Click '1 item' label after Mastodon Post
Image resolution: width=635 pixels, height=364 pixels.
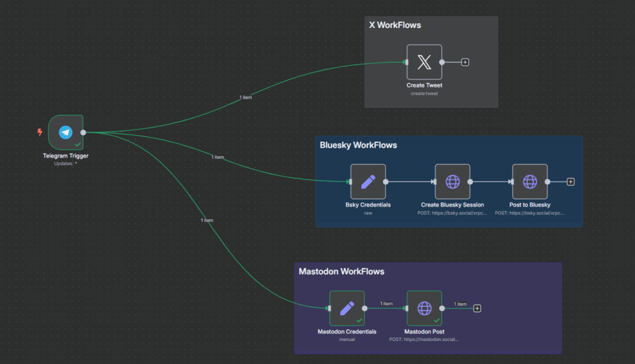point(460,304)
